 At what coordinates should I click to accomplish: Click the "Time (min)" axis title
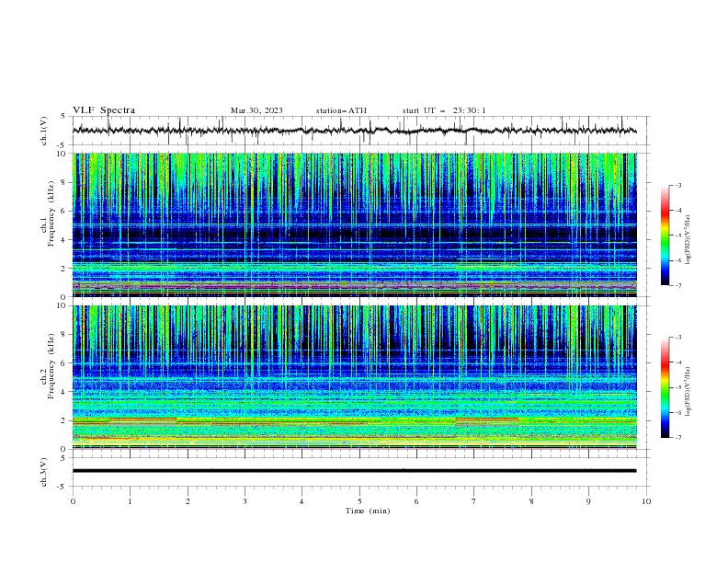(368, 511)
